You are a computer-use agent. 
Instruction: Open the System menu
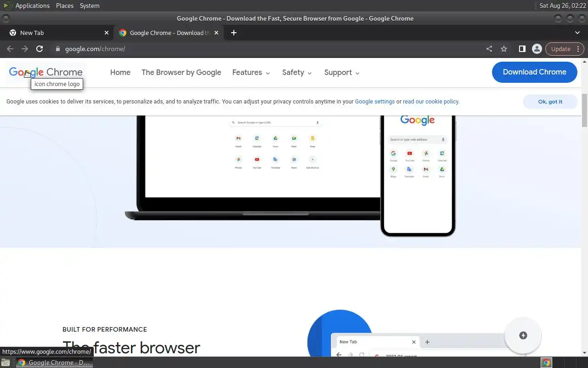coord(90,6)
